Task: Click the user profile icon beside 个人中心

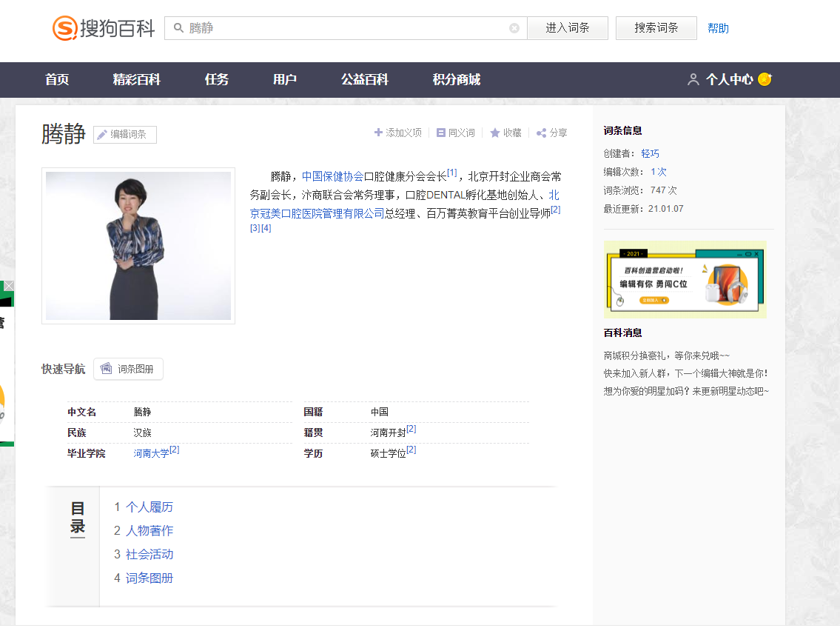Action: [693, 79]
